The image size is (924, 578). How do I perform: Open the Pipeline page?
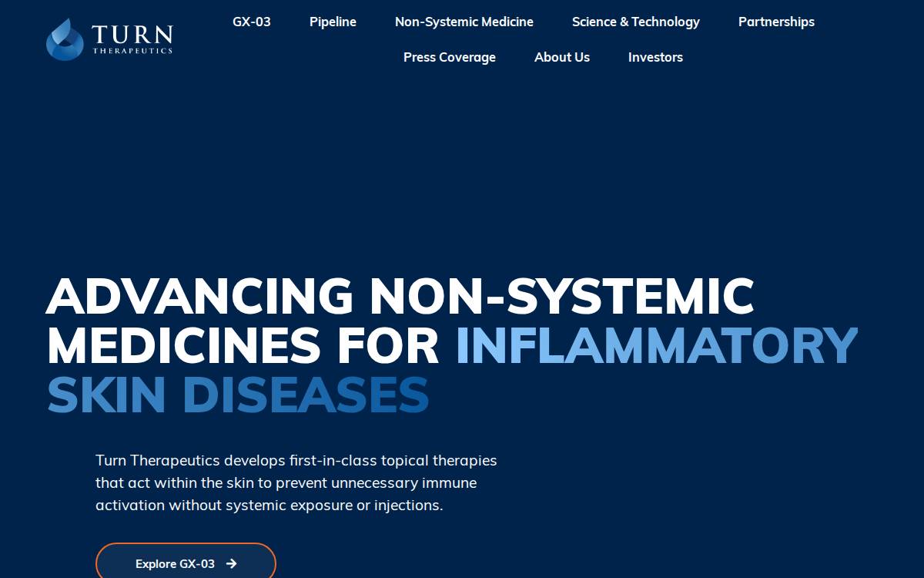point(333,22)
